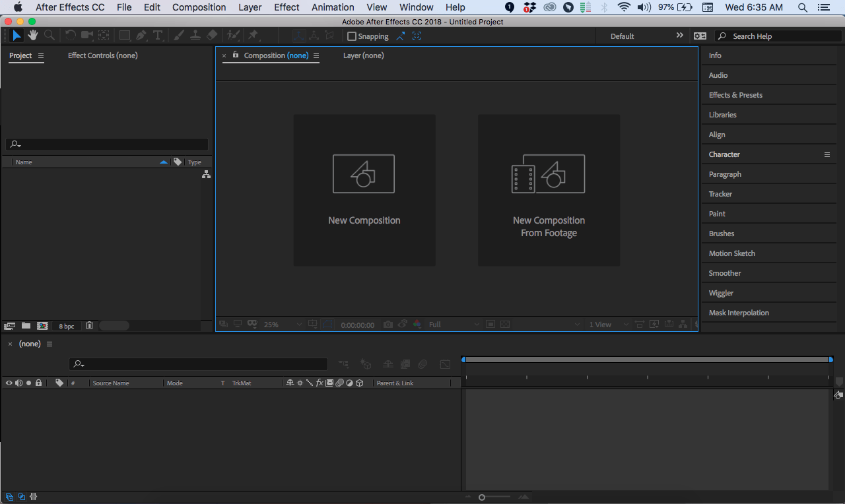
Task: Select the Hand tool
Action: (x=32, y=36)
